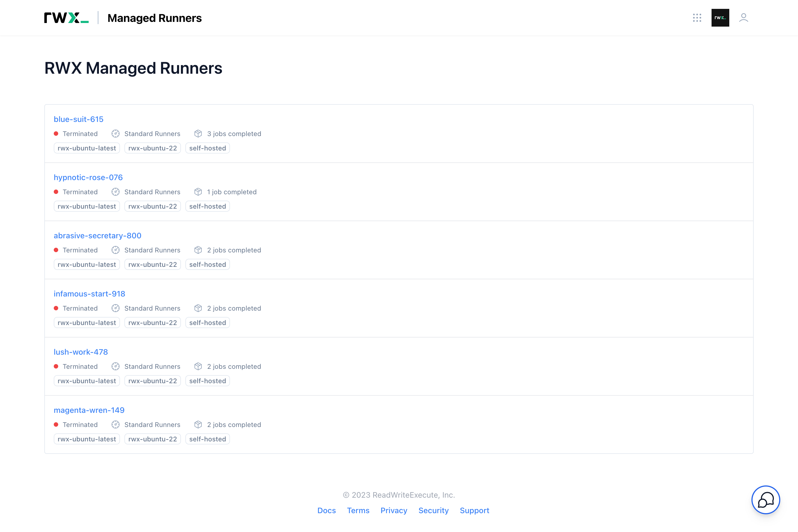798x532 pixels.
Task: Click self-hosted tag on infamous-start-918
Action: click(x=208, y=323)
